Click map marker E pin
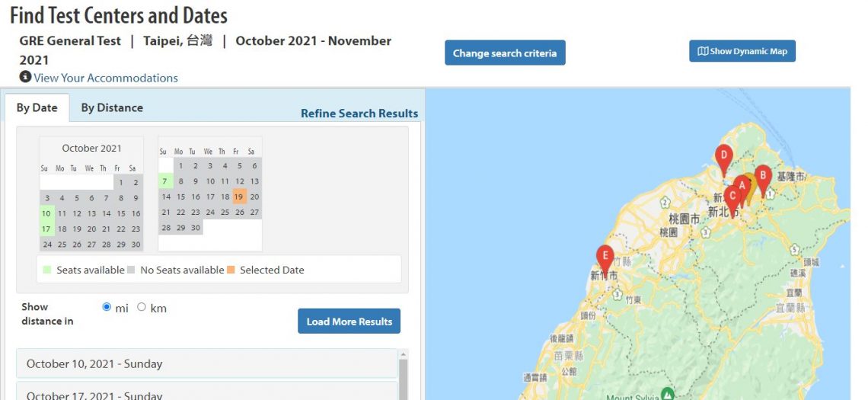 click(x=605, y=257)
